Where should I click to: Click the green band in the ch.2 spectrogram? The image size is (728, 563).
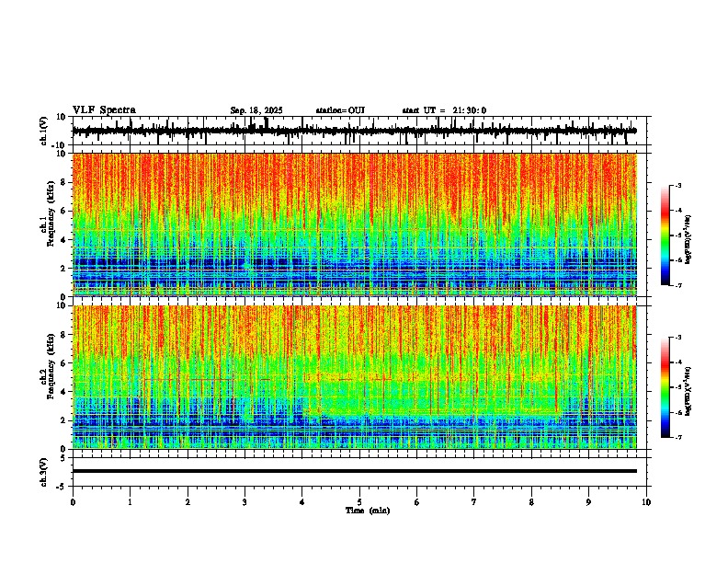click(432, 395)
